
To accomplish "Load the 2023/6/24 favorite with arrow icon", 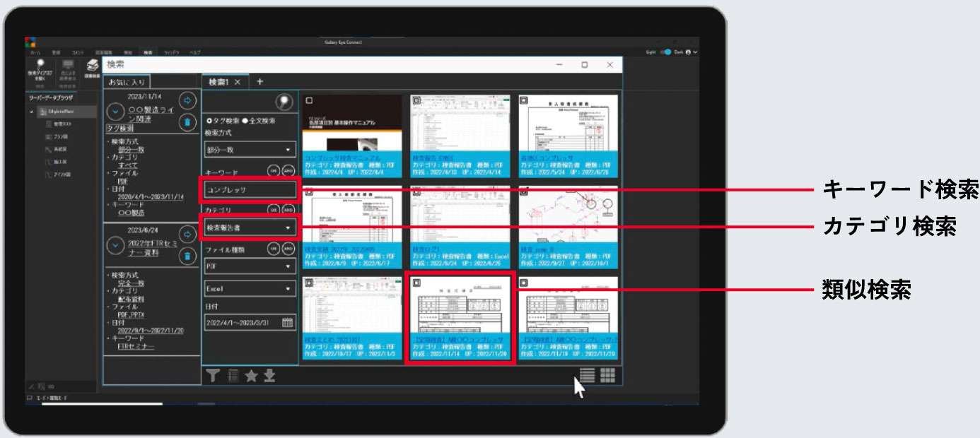I will coord(187,234).
